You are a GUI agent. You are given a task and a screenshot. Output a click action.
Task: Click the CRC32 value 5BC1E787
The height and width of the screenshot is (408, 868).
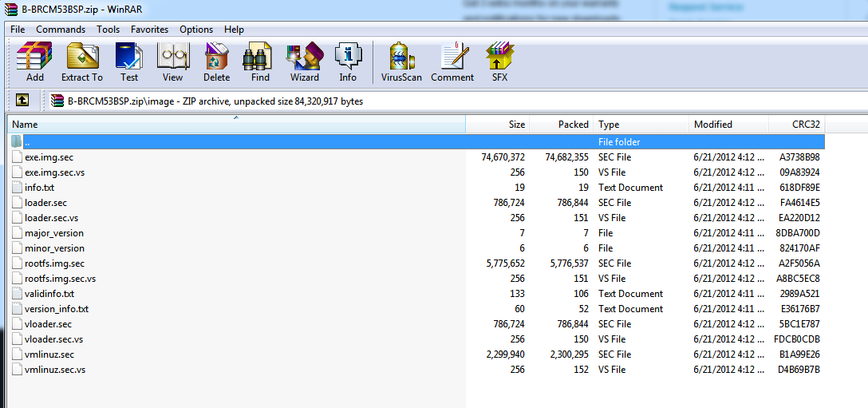click(799, 324)
